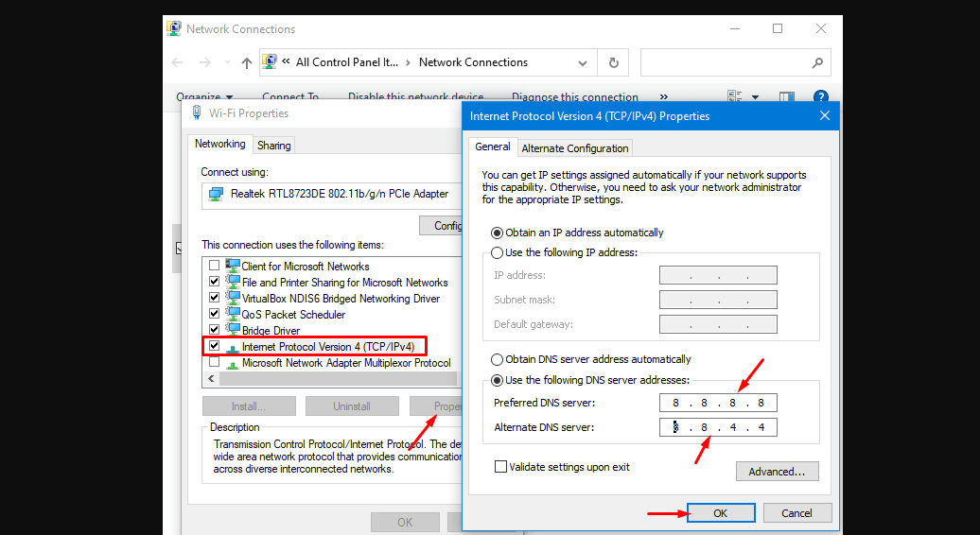Expand the address bar breadcrumb overflow chevron
Screen dimensions: 980x535
click(286, 61)
